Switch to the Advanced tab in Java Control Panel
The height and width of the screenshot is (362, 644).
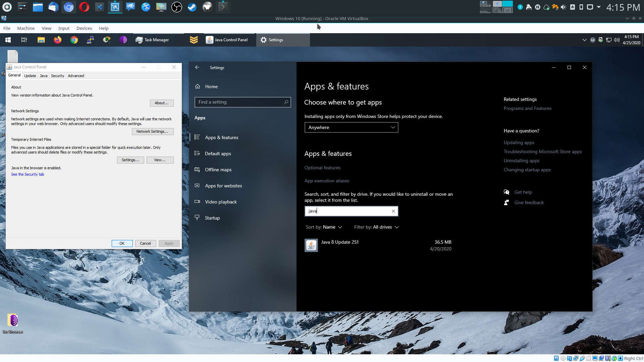click(x=76, y=76)
